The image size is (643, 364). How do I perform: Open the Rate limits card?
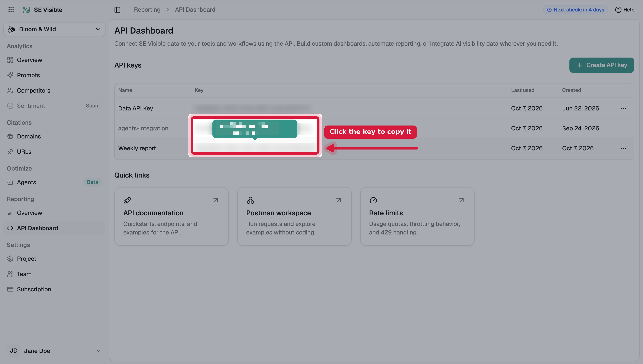[417, 216]
